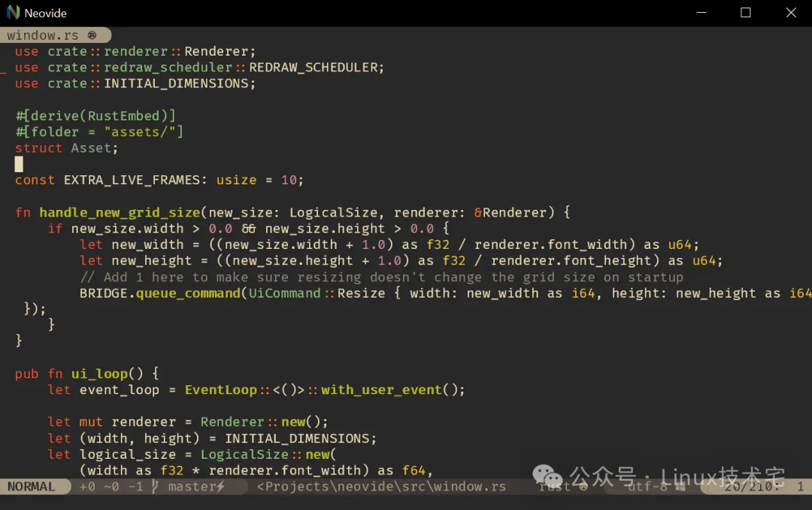Click the "assets/" string in folder attribute
812x510 pixels.
pyautogui.click(x=141, y=132)
